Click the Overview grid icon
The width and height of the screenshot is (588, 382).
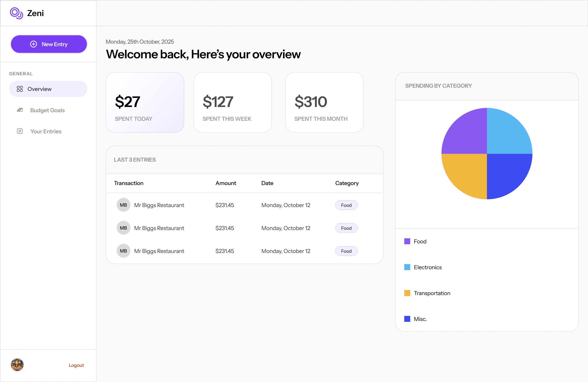pos(20,89)
